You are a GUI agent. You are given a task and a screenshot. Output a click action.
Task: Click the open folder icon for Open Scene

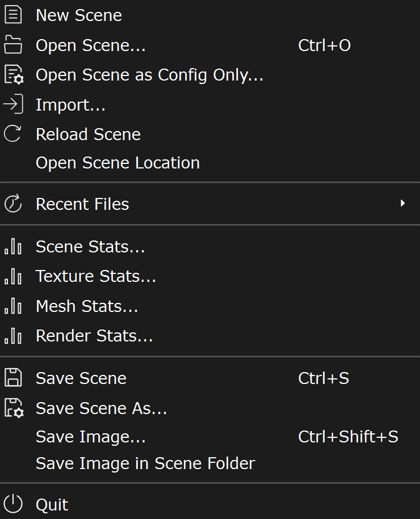(13, 45)
